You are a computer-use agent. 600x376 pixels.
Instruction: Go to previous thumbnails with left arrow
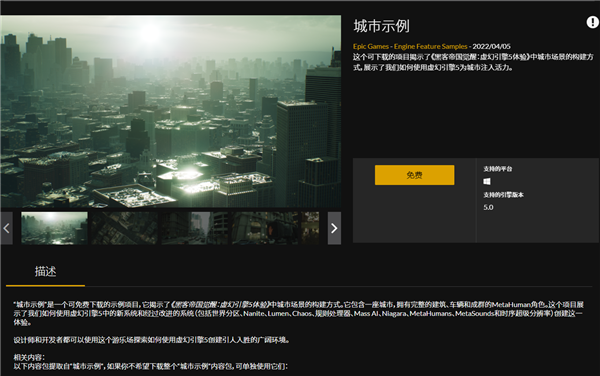[7, 228]
